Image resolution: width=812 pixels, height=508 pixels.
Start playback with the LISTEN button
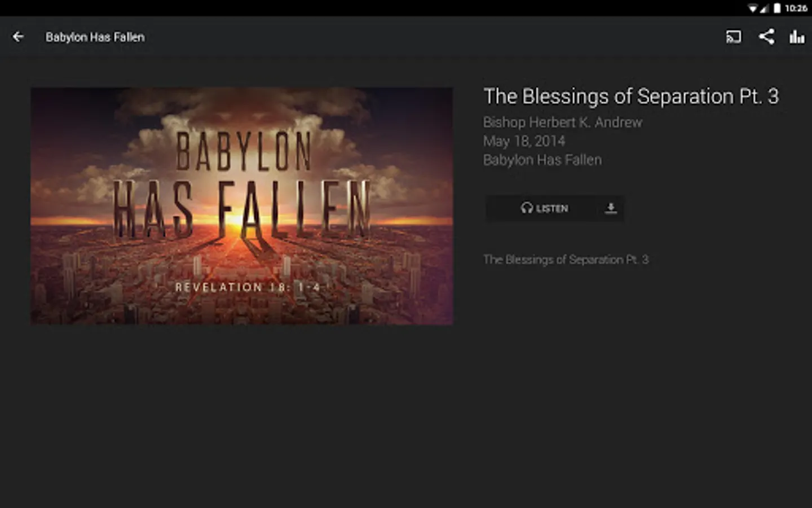tap(543, 209)
